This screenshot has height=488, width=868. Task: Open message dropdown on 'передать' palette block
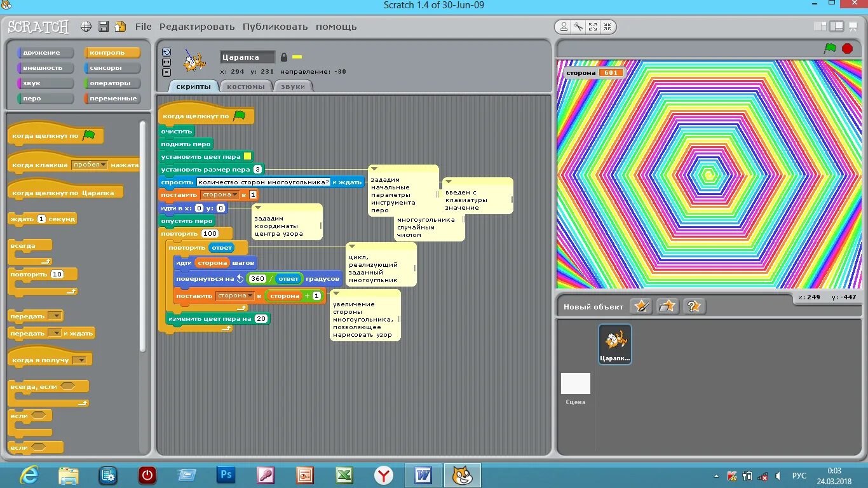click(55, 316)
